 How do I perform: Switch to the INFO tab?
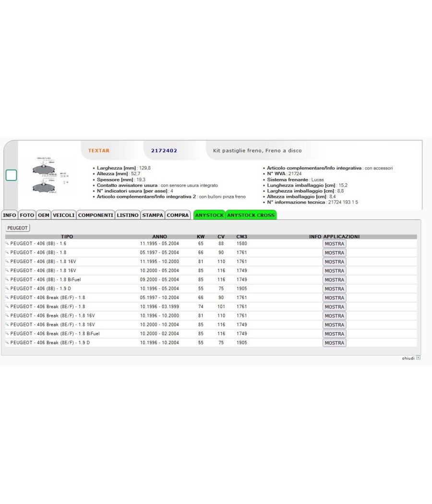(x=9, y=215)
